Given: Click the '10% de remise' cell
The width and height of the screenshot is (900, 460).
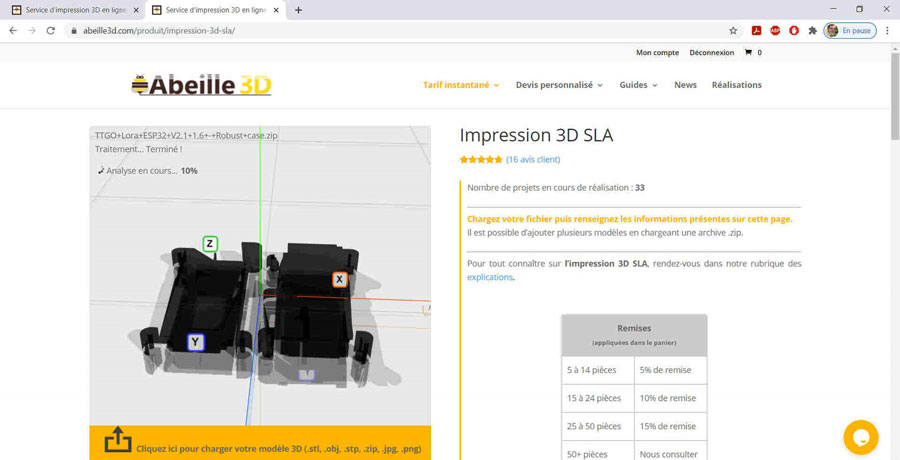Looking at the screenshot, I should (x=670, y=399).
